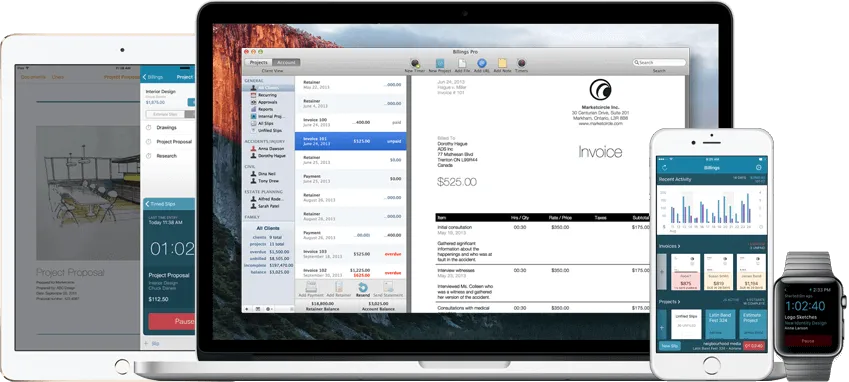Select Recurring in the Mac sidebar
This screenshot has height=382, width=849.
(268, 95)
